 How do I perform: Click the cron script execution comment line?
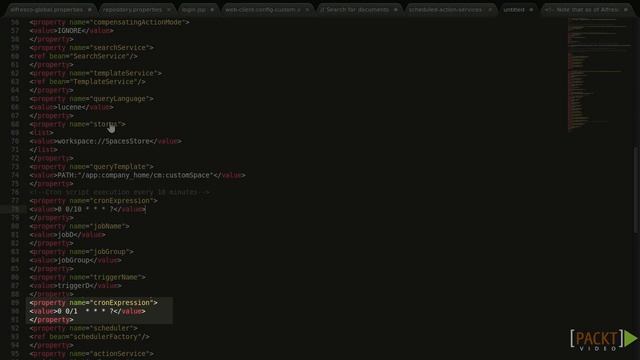tap(120, 192)
